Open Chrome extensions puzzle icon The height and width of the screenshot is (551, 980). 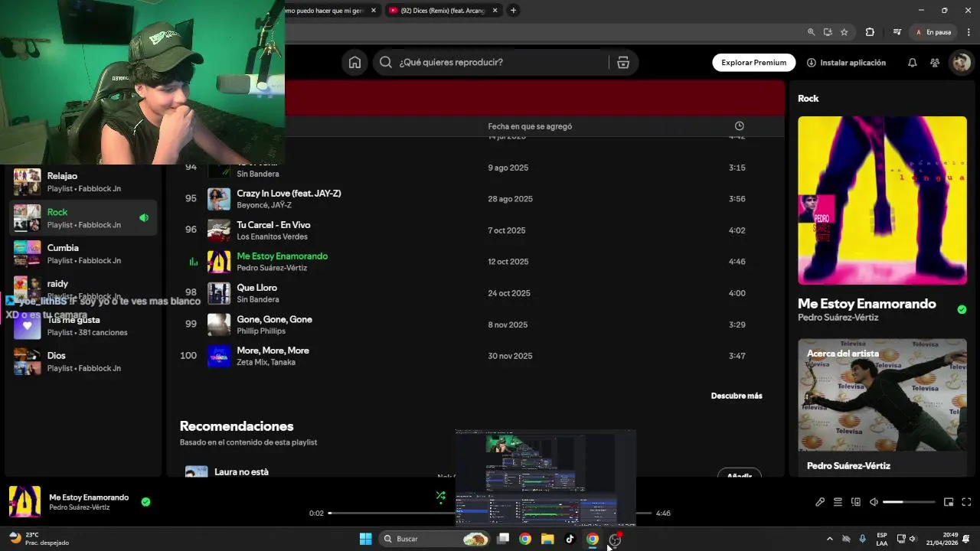click(870, 32)
